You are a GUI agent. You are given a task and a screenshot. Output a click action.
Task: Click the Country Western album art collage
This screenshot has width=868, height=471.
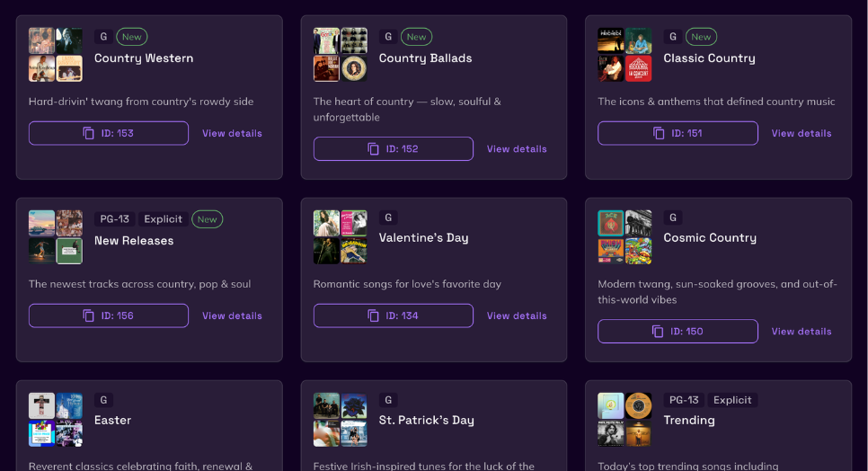[56, 55]
